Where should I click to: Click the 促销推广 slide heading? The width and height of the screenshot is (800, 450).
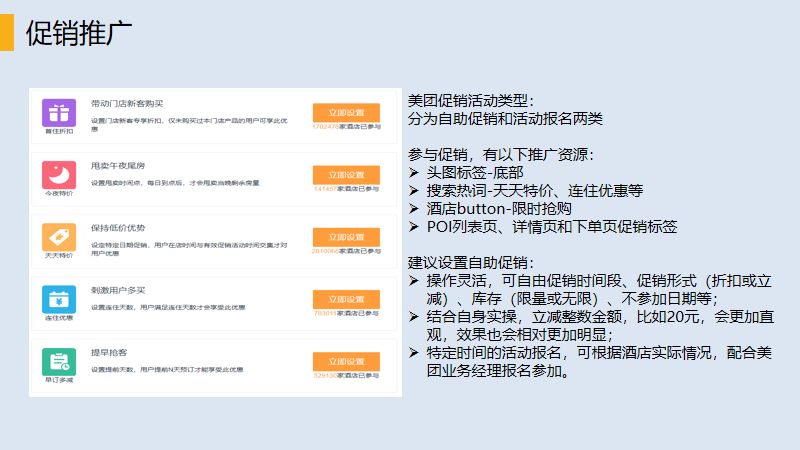(79, 32)
